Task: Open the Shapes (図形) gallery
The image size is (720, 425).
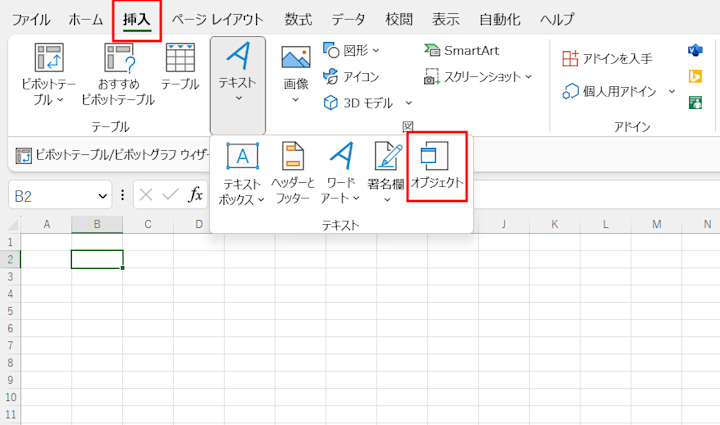Action: [352, 50]
